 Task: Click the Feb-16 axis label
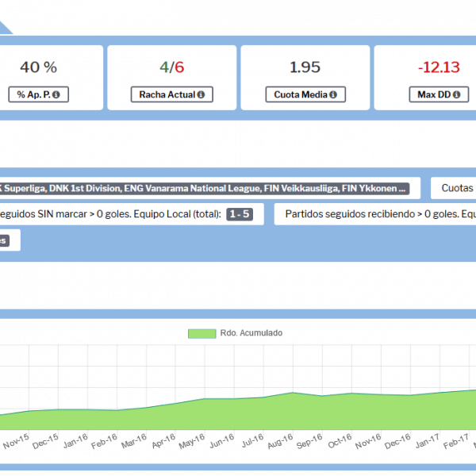tap(104, 441)
